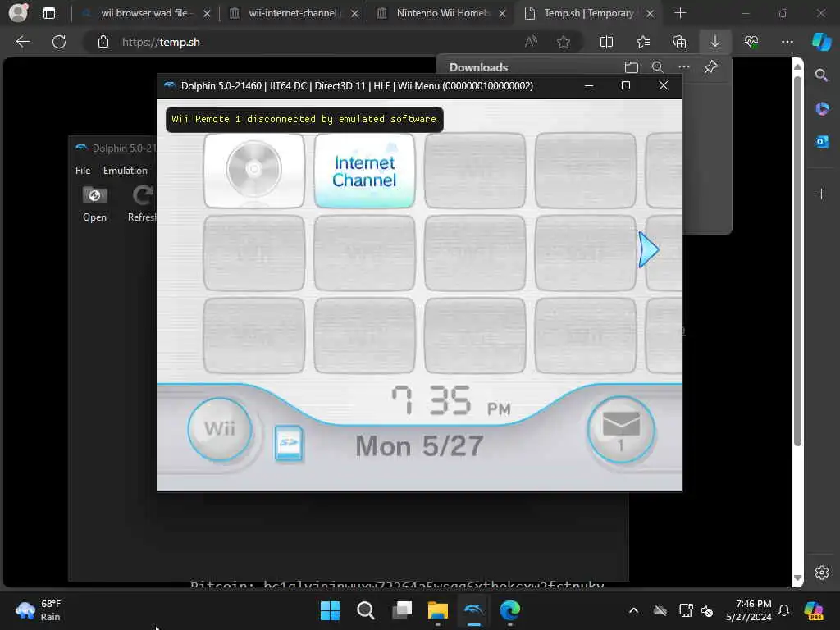
Task: Click Open icon in Dolphin main window
Action: click(95, 203)
